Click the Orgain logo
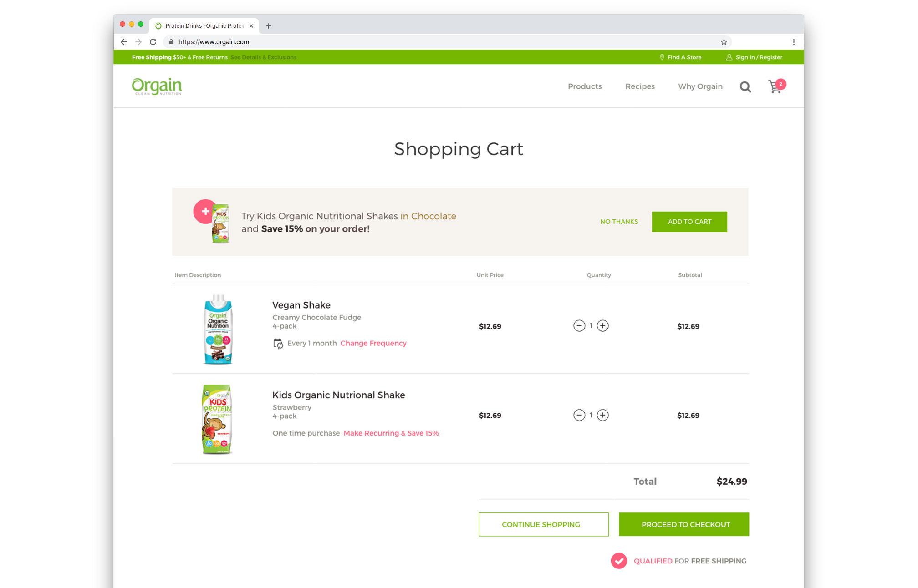This screenshot has height=588, width=918. pyautogui.click(x=157, y=86)
